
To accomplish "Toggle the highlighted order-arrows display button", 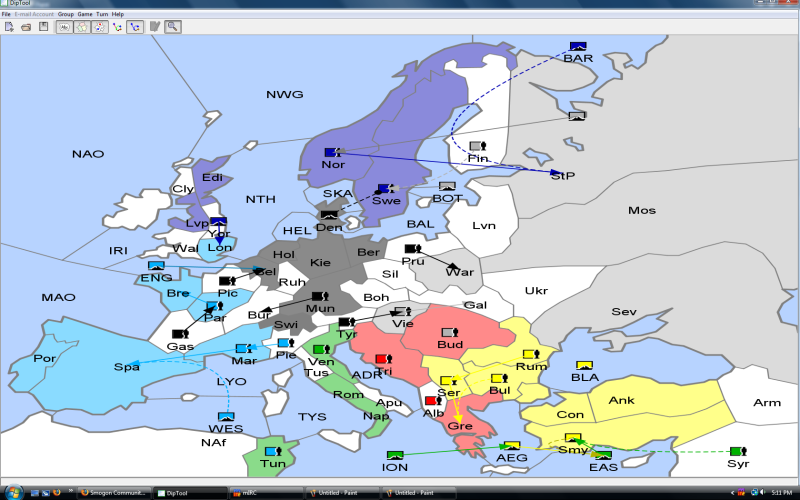I will [x=134, y=26].
